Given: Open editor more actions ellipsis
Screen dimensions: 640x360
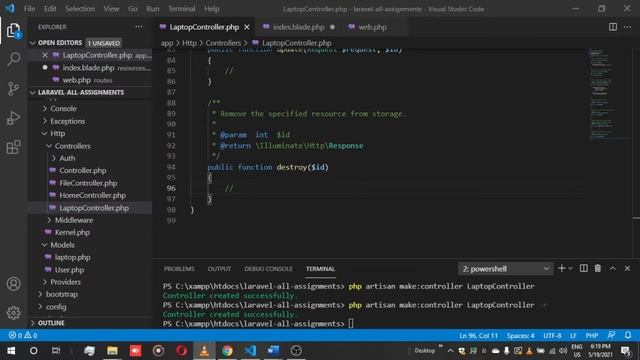Looking at the screenshot, I should tap(627, 27).
